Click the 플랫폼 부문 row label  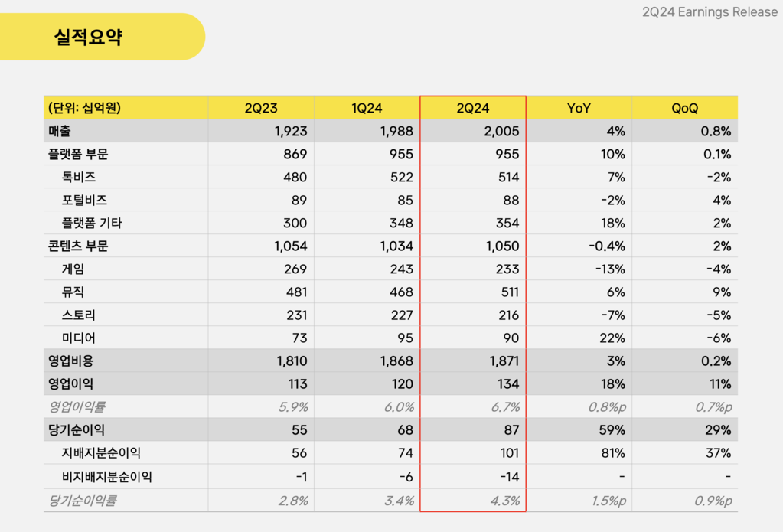pyautogui.click(x=78, y=155)
